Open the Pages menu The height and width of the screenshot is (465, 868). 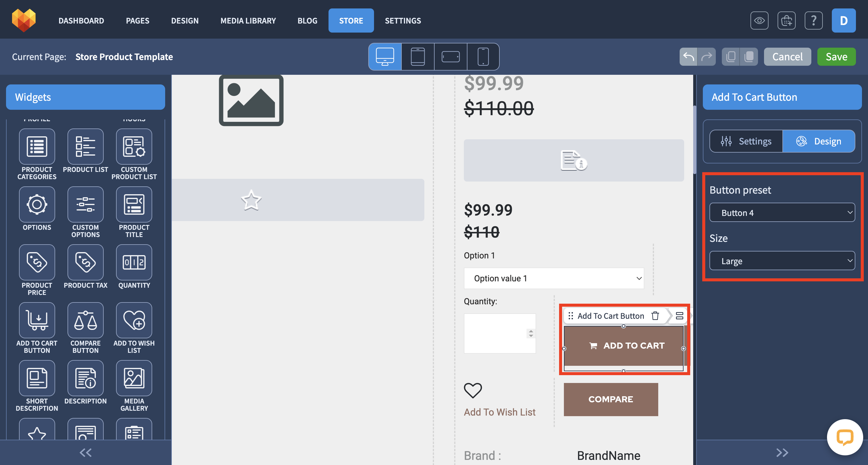(x=137, y=21)
